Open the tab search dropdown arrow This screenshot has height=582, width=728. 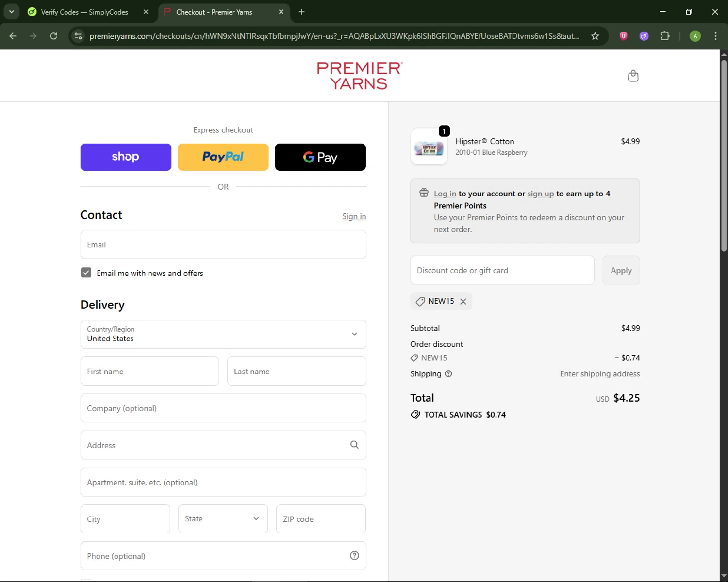pyautogui.click(x=11, y=12)
